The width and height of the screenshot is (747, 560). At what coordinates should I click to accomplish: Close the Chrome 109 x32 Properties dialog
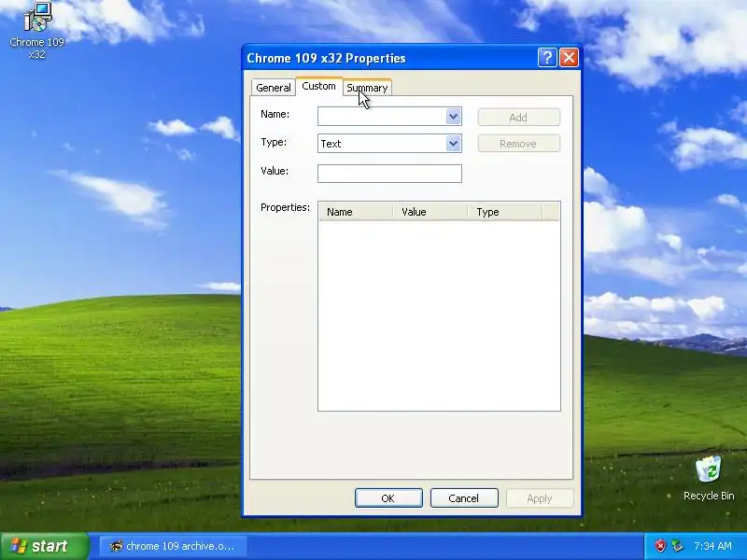[x=569, y=58]
